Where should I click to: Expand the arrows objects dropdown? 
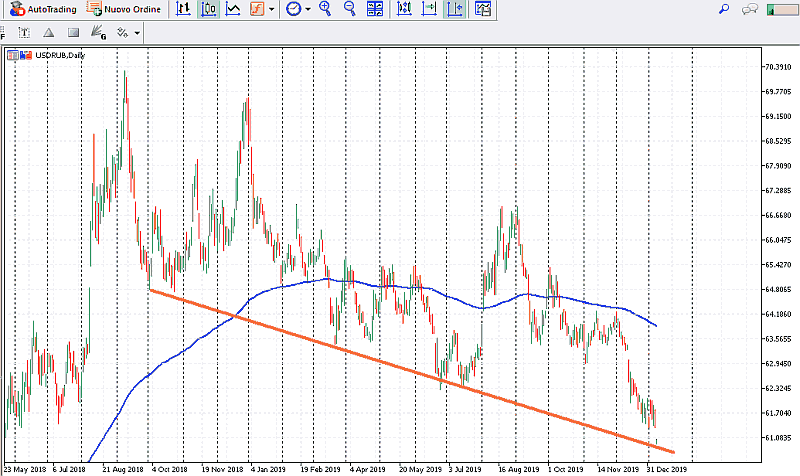(x=136, y=33)
